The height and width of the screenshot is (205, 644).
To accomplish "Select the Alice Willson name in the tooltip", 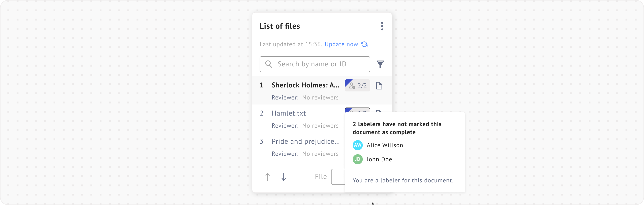I will (x=385, y=145).
